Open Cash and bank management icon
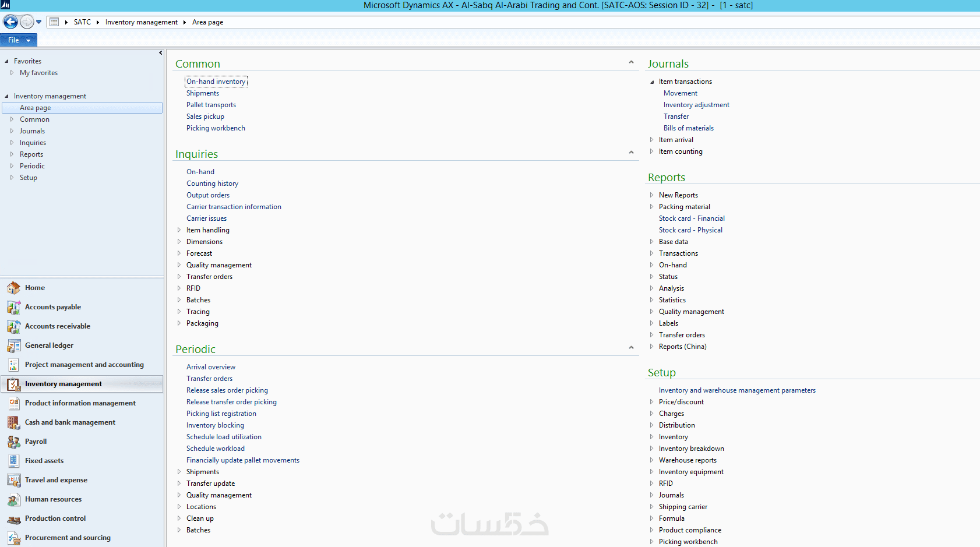The height and width of the screenshot is (547, 980). point(13,422)
